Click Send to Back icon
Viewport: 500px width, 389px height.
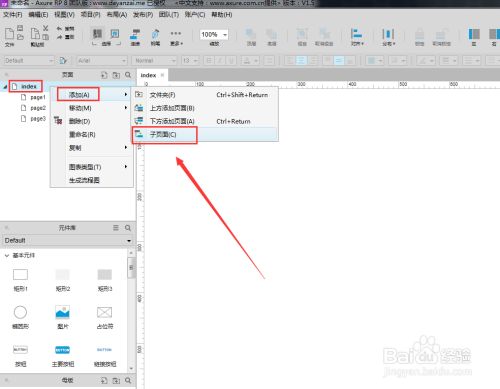pos(272,34)
